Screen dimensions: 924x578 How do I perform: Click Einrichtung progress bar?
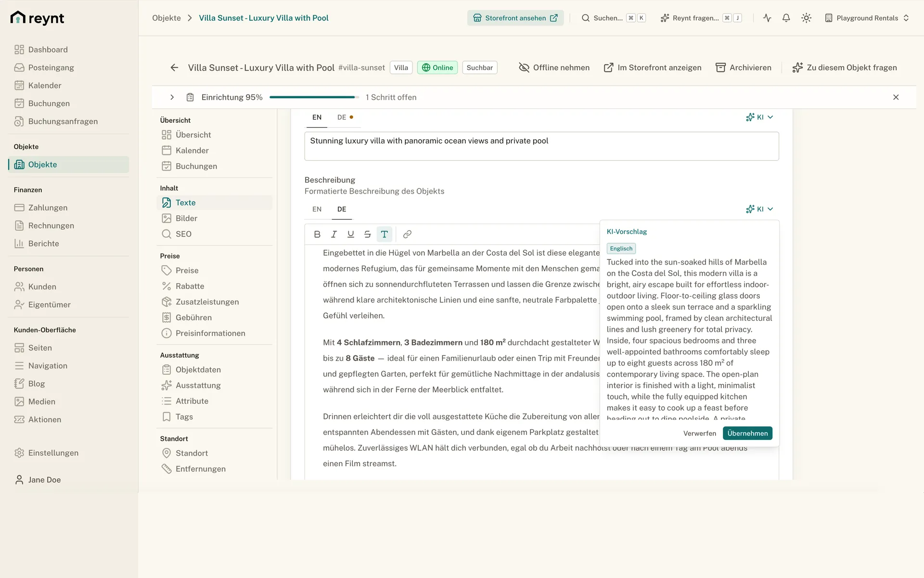(x=314, y=97)
